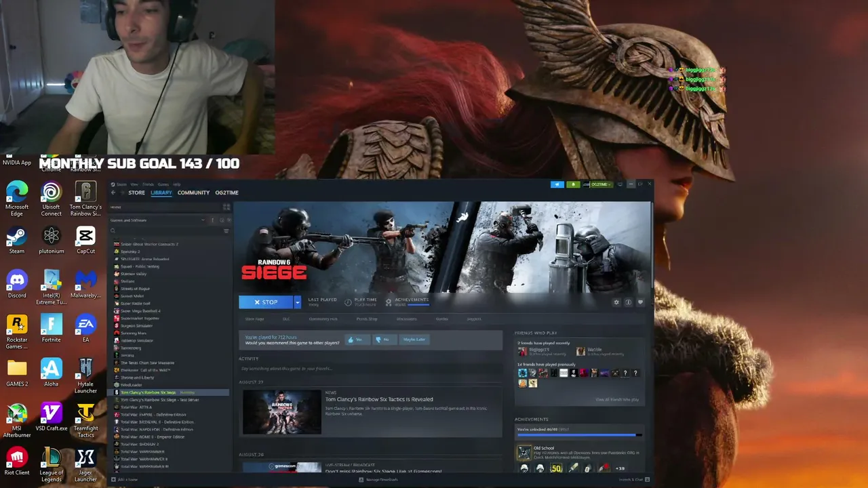Image resolution: width=868 pixels, height=488 pixels.
Task: Open Jagex Launcher desktop icon
Action: [x=85, y=464]
